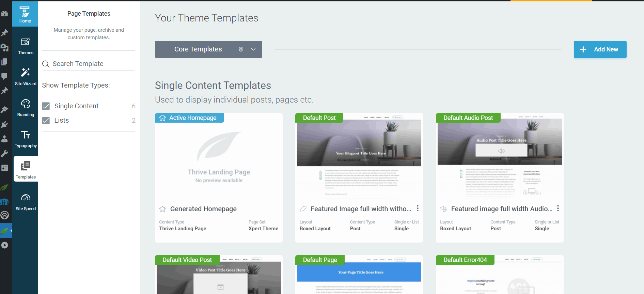Click the plus icon on the Add New button
The image size is (644, 294).
click(583, 49)
